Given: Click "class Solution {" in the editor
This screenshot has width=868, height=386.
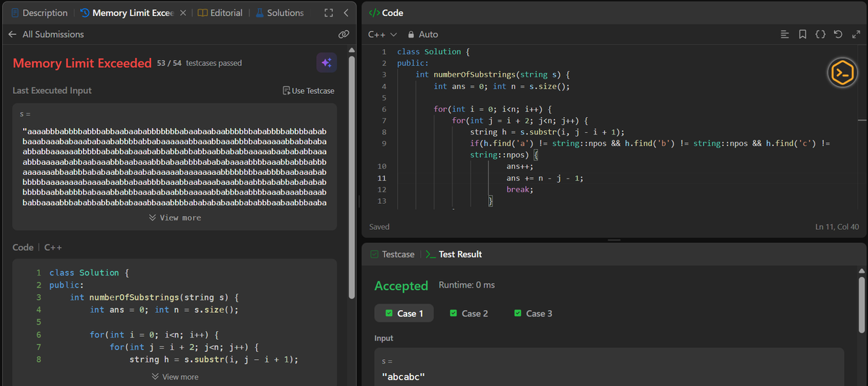Looking at the screenshot, I should coord(433,51).
